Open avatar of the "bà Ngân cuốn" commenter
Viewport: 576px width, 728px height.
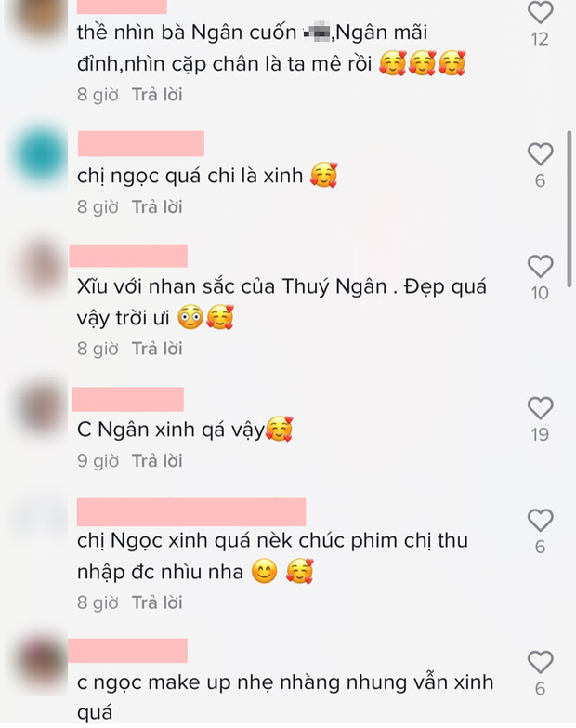tap(39, 19)
